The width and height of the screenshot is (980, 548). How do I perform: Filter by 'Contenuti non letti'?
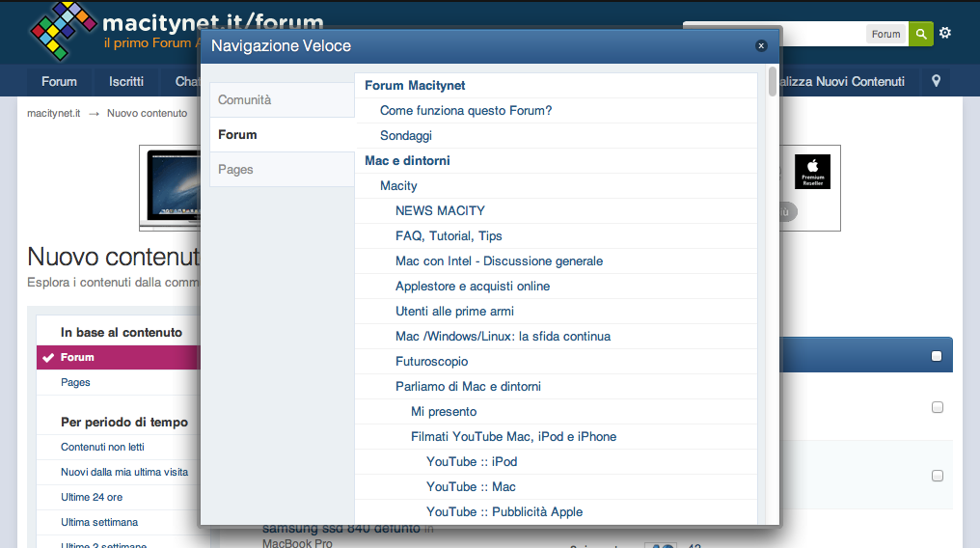pyautogui.click(x=102, y=447)
